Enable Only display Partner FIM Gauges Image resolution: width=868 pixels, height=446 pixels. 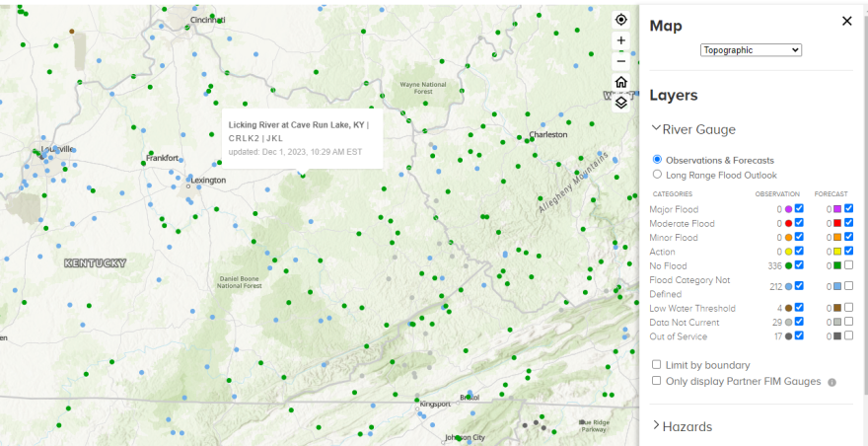point(657,381)
